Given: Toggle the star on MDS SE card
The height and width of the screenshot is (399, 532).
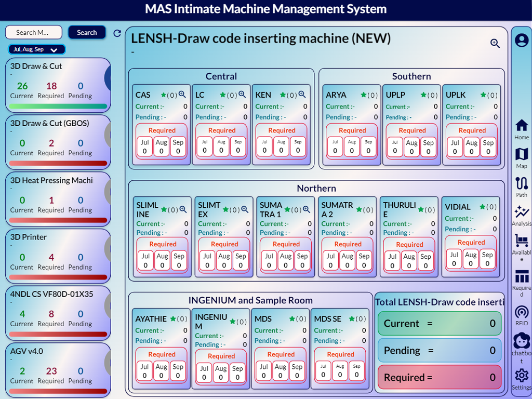Looking at the screenshot, I should tap(352, 319).
